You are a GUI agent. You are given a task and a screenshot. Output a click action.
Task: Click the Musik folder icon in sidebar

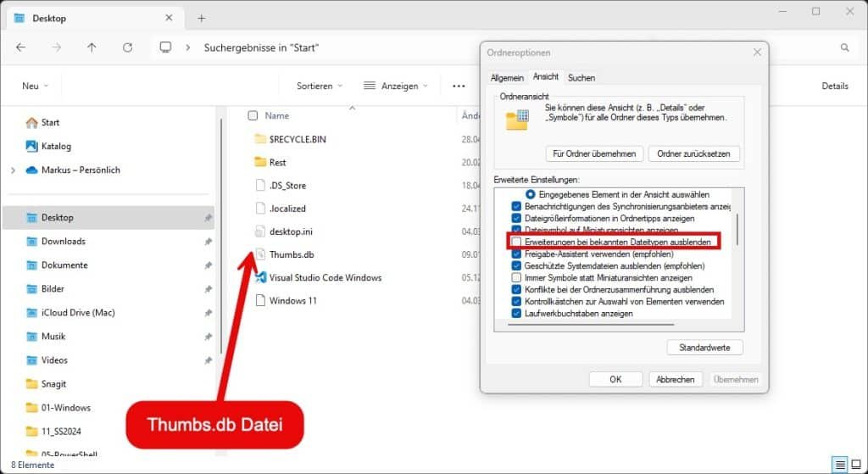click(x=31, y=336)
